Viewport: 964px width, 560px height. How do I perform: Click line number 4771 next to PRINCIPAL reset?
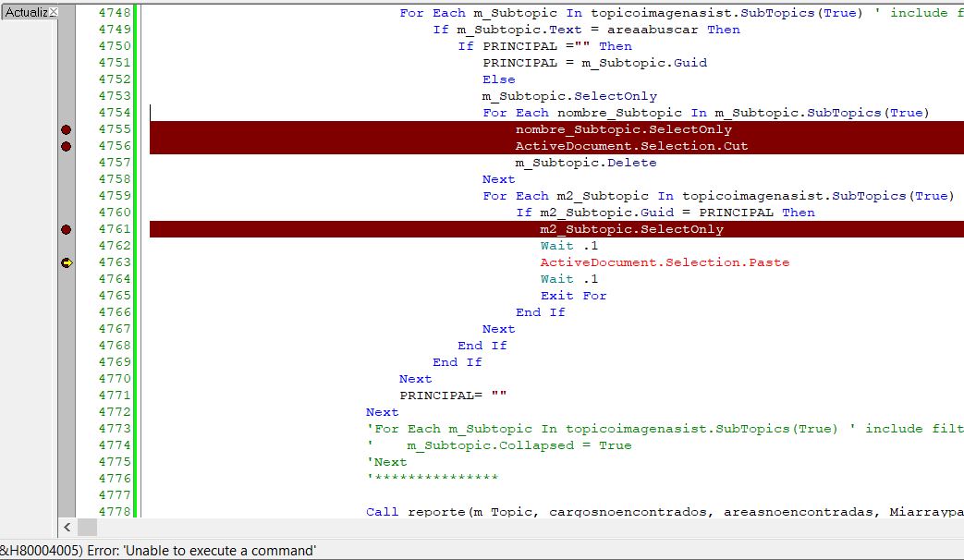(115, 396)
